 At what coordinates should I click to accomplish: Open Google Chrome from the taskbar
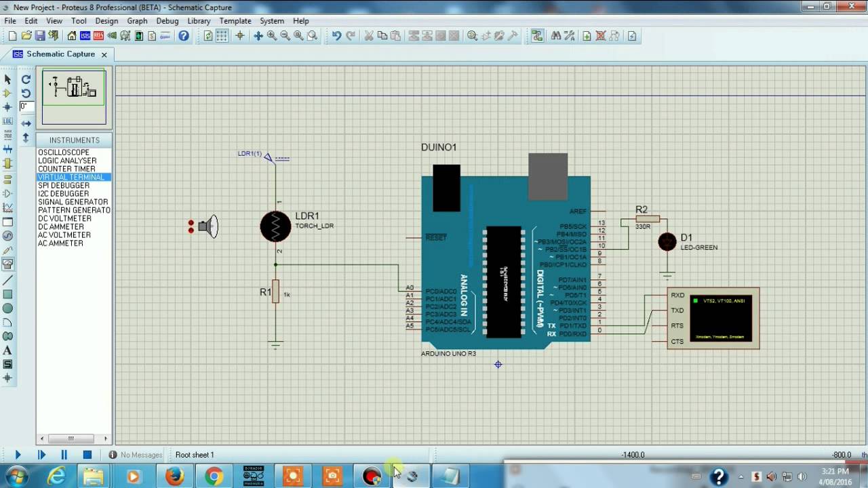[214, 476]
